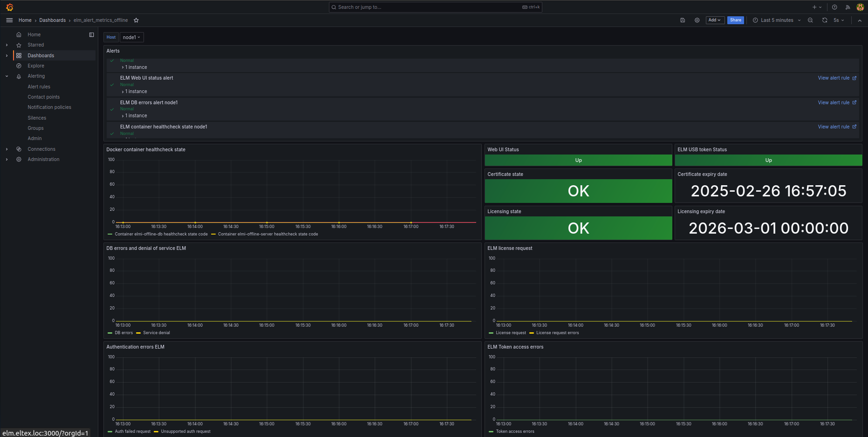The height and width of the screenshot is (437, 868).
Task: Open the news feed RSS icon
Action: coord(847,7)
